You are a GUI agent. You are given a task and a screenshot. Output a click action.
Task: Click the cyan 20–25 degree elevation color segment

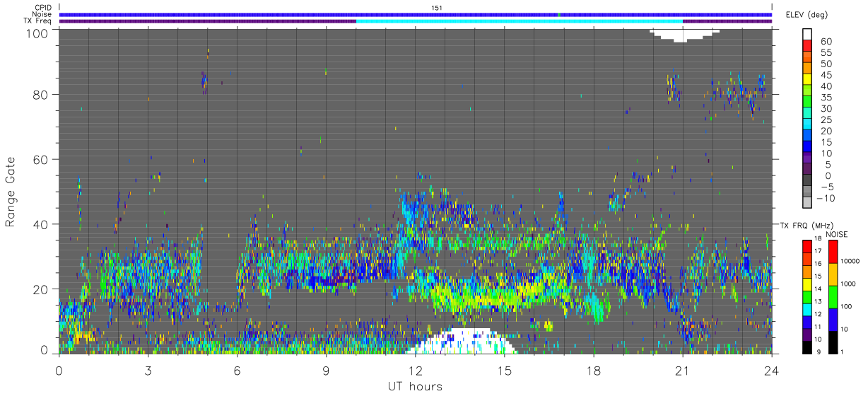point(807,125)
